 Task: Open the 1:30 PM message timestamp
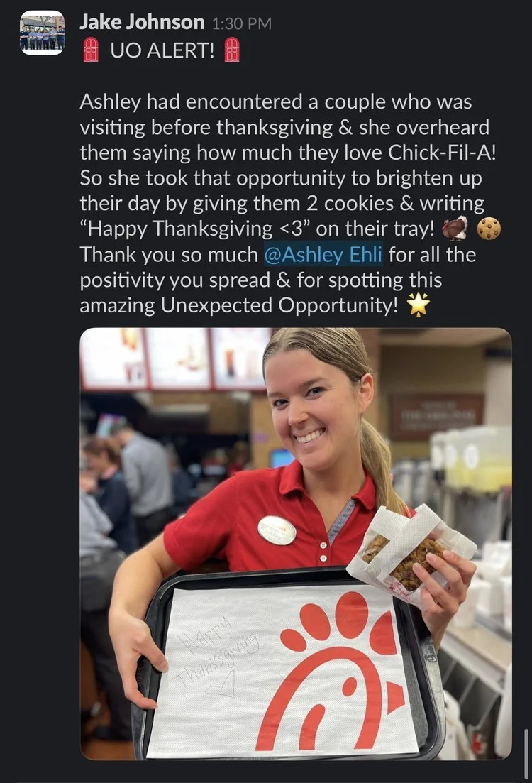click(x=242, y=23)
